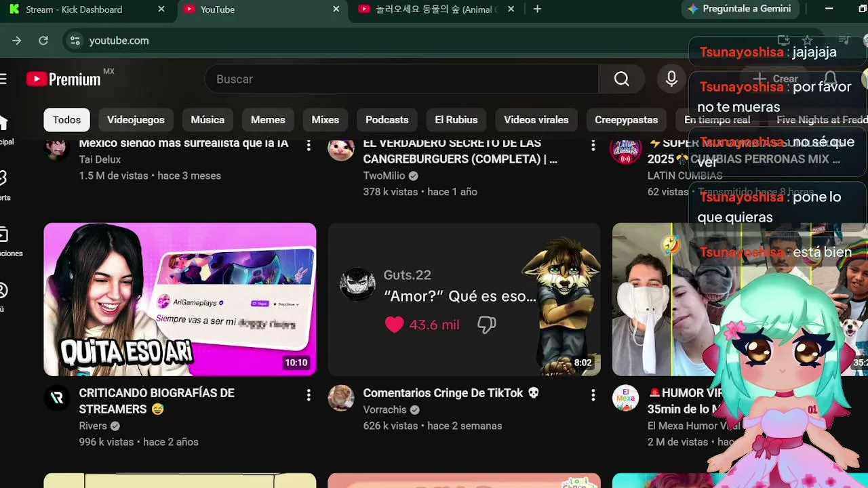Open video title Mexico siendo más surrealista

(184, 144)
